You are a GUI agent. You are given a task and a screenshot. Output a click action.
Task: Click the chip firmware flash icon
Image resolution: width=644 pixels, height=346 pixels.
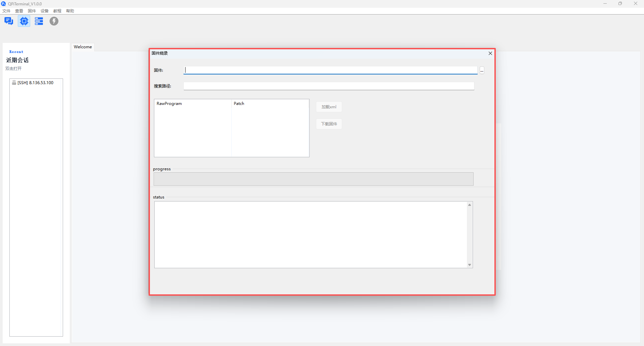(24, 21)
